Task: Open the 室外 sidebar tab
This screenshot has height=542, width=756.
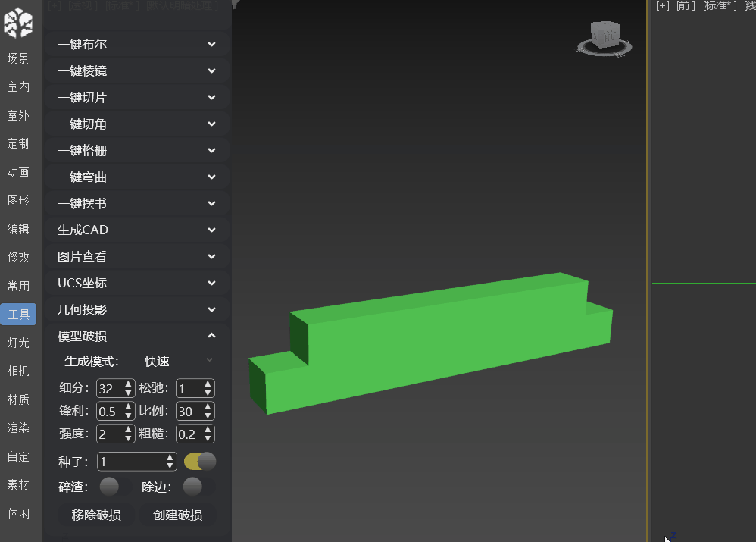Action: [x=18, y=115]
